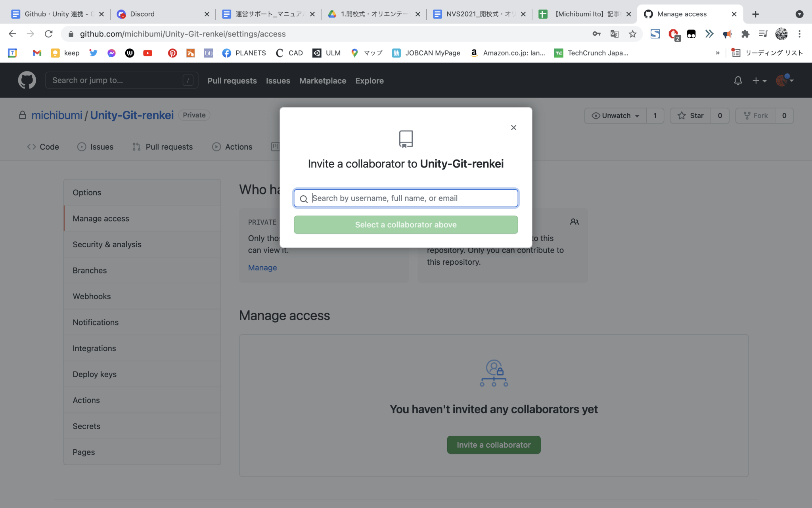
Task: Open your profile via the avatar image
Action: [x=782, y=80]
